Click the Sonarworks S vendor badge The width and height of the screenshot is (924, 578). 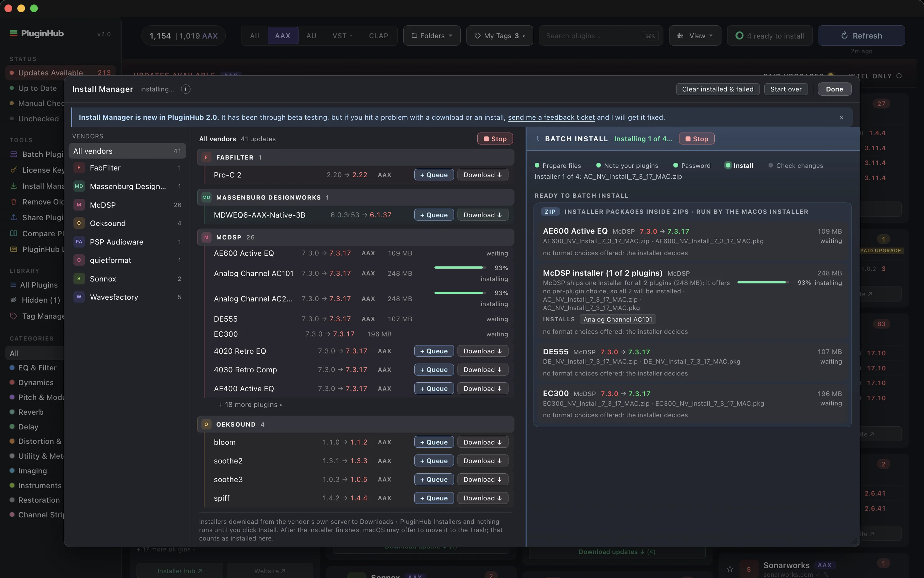748,569
